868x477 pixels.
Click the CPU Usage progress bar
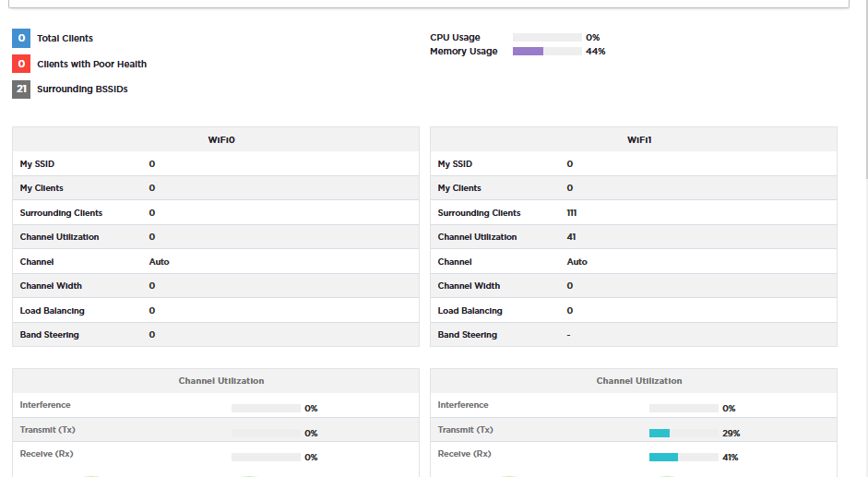pos(547,38)
